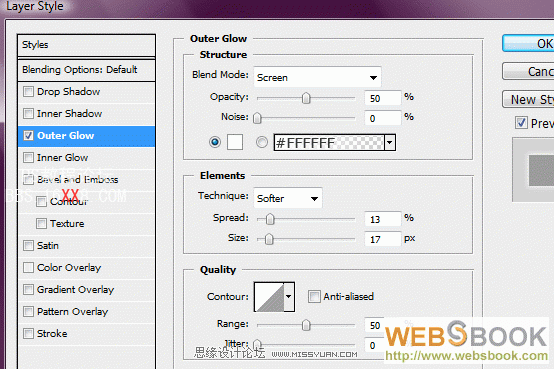Select the gradient radio button
554x369 pixels.
(262, 142)
